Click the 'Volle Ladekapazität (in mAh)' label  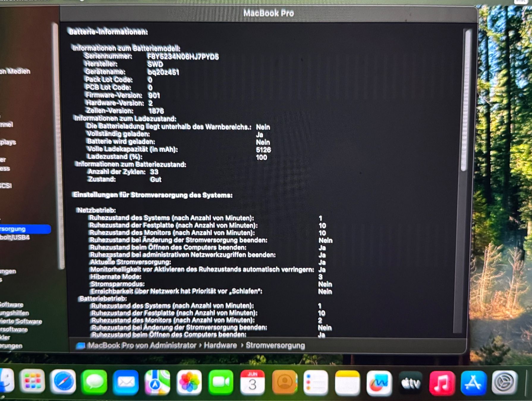pos(132,149)
